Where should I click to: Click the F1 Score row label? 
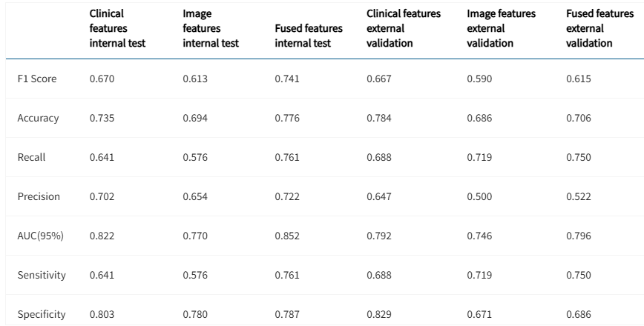pyautogui.click(x=37, y=79)
